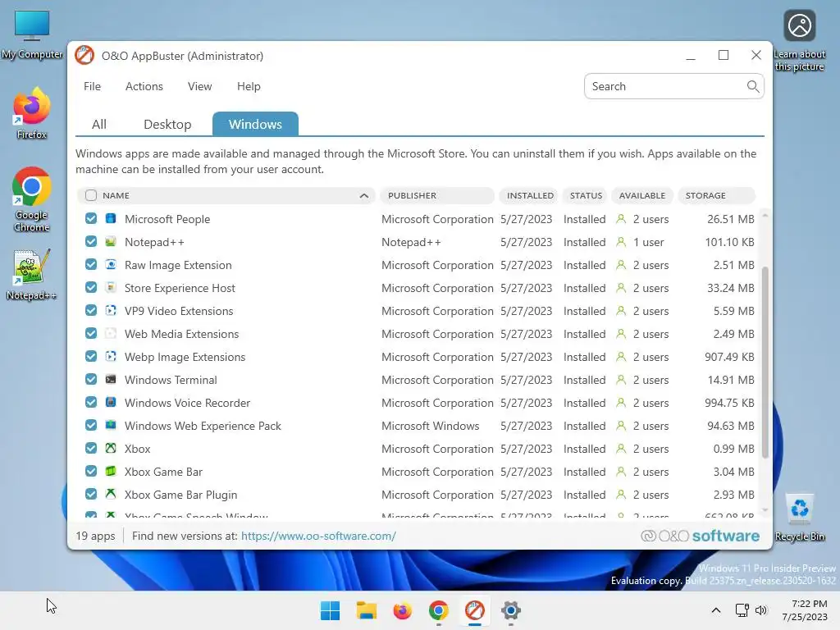Switch to the Desktop tab
This screenshot has width=840, height=630.
167,125
